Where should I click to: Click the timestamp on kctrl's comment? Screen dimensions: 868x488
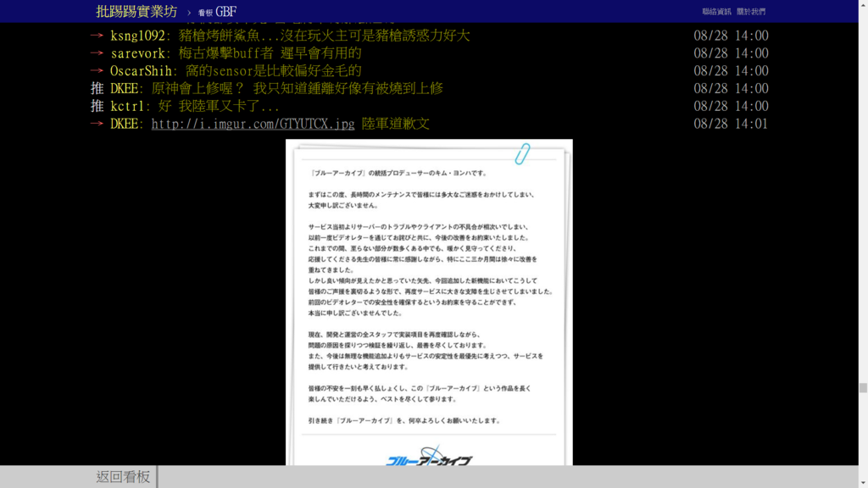[731, 106]
